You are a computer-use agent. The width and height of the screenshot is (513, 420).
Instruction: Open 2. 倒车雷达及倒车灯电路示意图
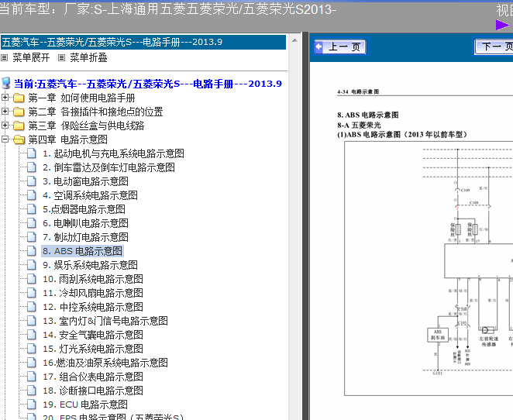(108, 167)
